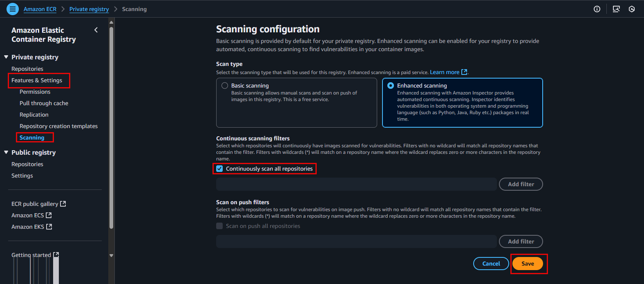Open Pull through cache in sidebar

click(44, 103)
